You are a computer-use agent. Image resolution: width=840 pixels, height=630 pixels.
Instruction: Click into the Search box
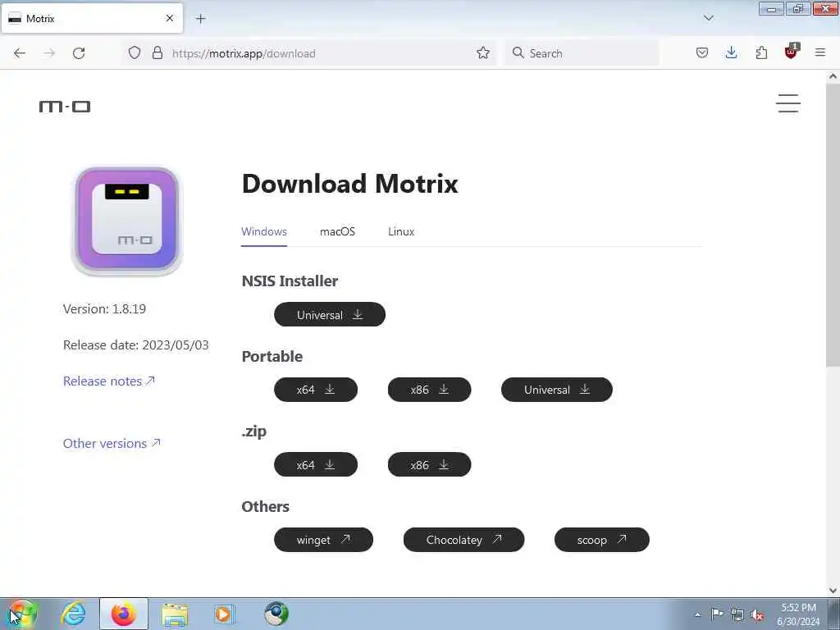coord(582,53)
